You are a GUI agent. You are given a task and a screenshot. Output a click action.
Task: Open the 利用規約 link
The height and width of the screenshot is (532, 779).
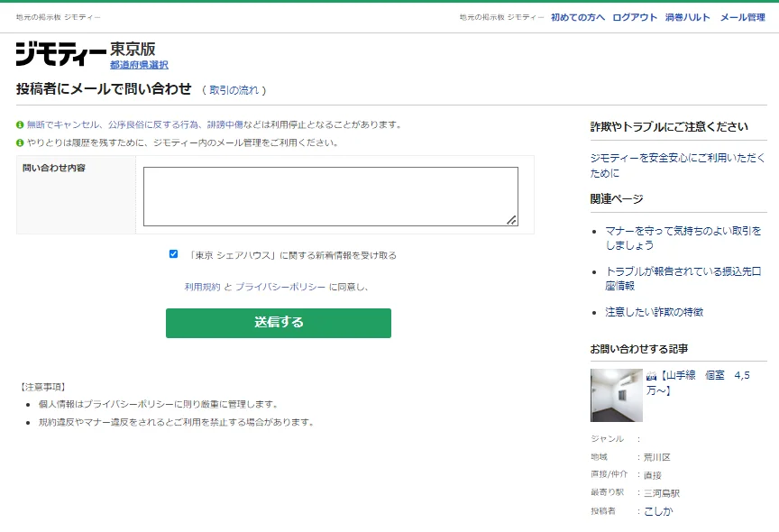click(202, 287)
